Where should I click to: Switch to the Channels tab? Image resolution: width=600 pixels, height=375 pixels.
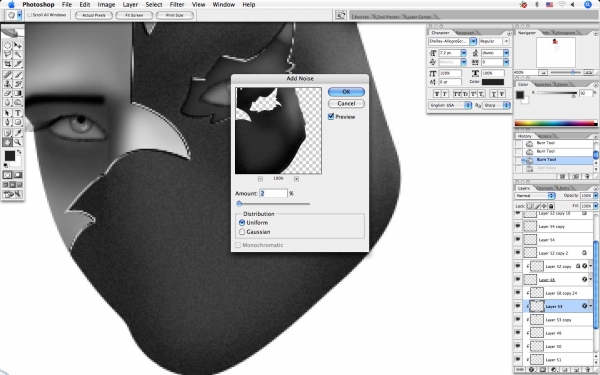[x=545, y=188]
